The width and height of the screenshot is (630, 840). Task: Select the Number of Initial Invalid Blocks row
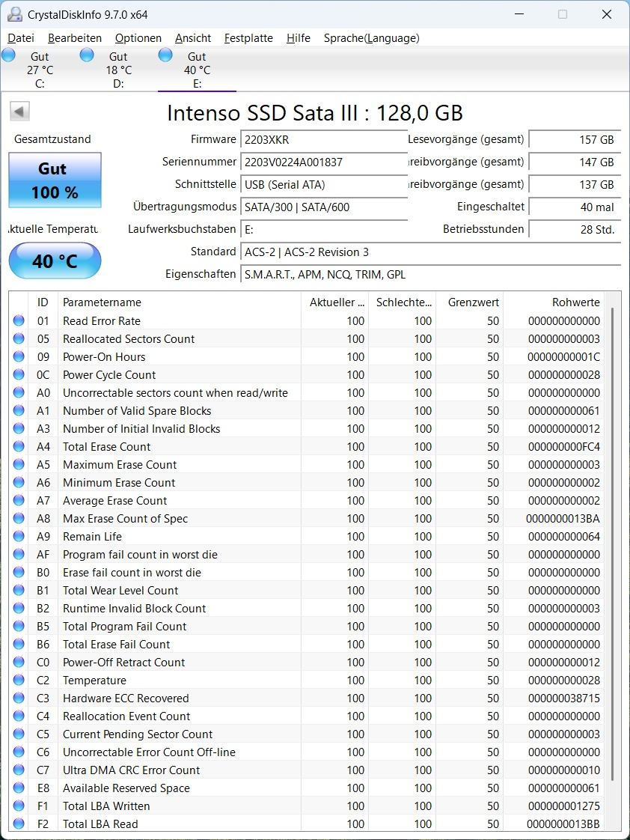coord(307,428)
